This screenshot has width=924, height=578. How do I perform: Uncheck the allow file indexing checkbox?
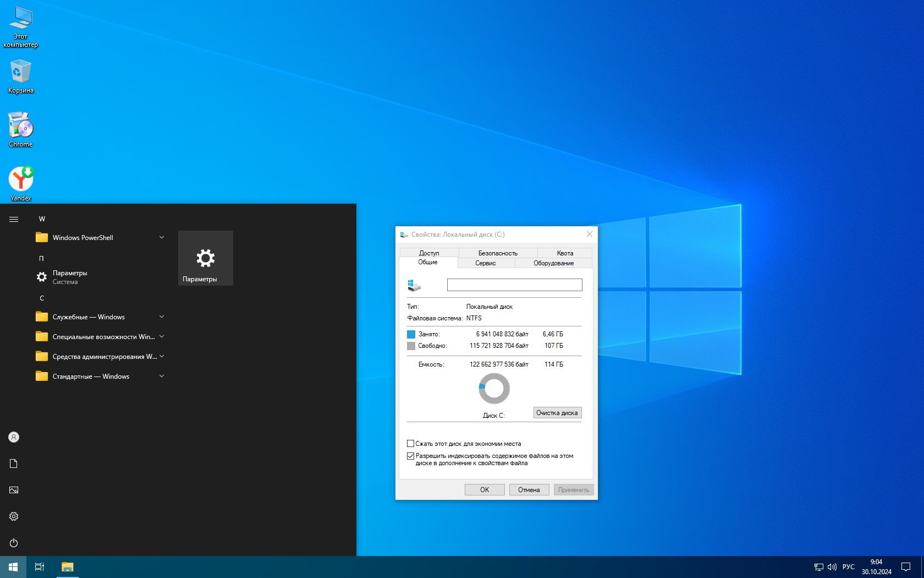coord(410,456)
